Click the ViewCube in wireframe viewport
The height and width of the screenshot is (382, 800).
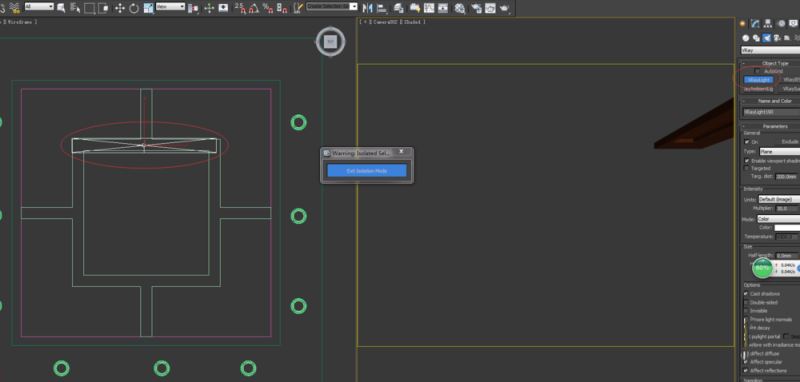coord(331,42)
